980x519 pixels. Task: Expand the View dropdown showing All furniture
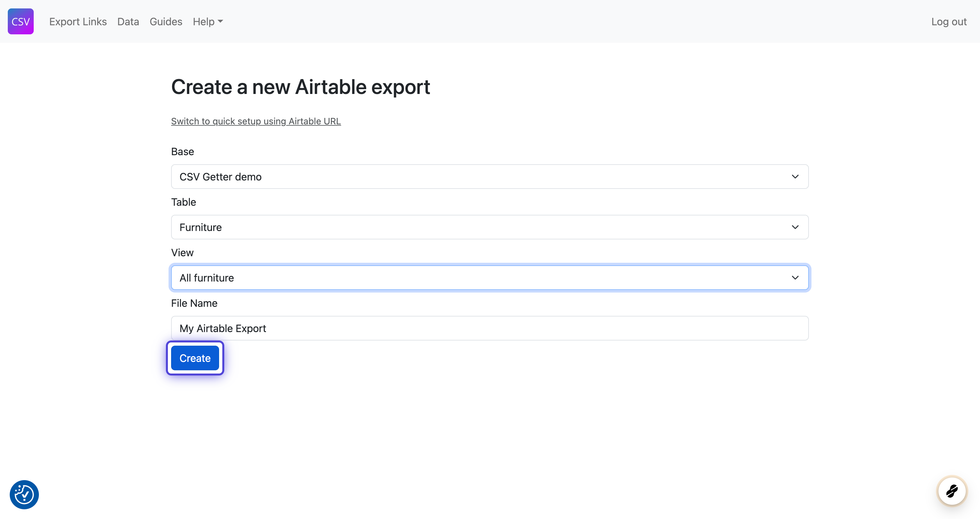[x=489, y=278]
